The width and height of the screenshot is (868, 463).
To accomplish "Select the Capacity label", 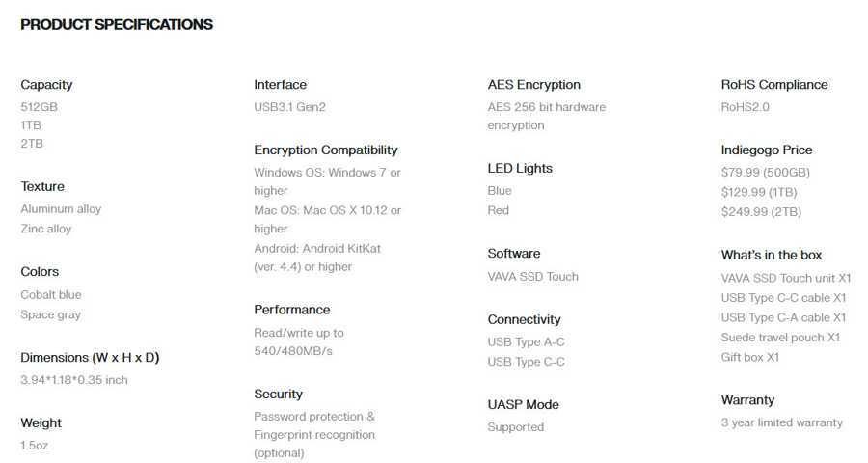I will pos(46,85).
